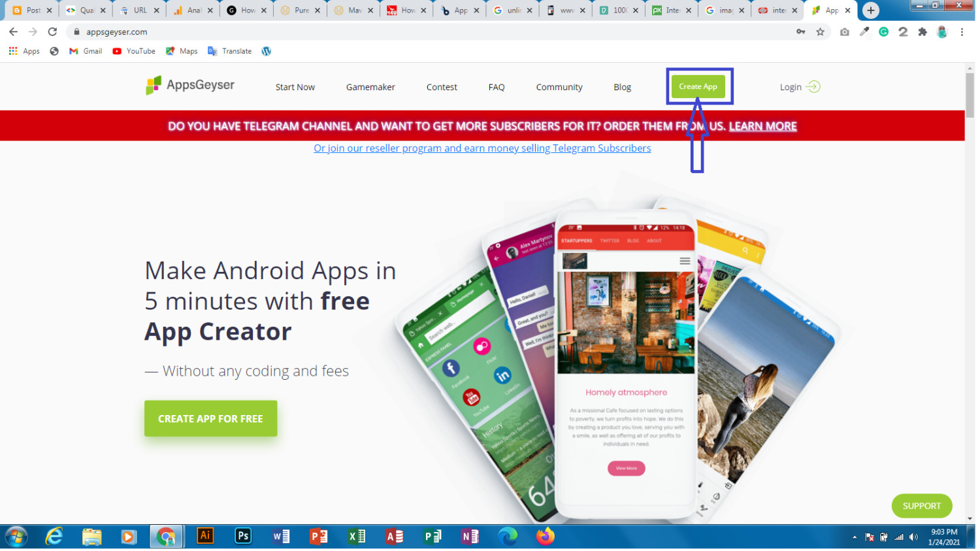The width and height of the screenshot is (980, 551).
Task: Close the active AppsGeyser tab
Action: click(848, 10)
